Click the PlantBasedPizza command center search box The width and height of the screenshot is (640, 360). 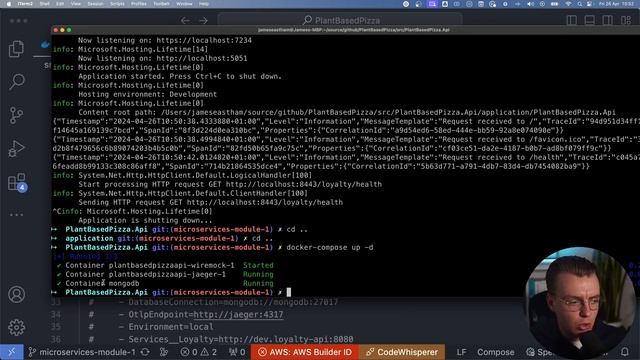(x=341, y=20)
